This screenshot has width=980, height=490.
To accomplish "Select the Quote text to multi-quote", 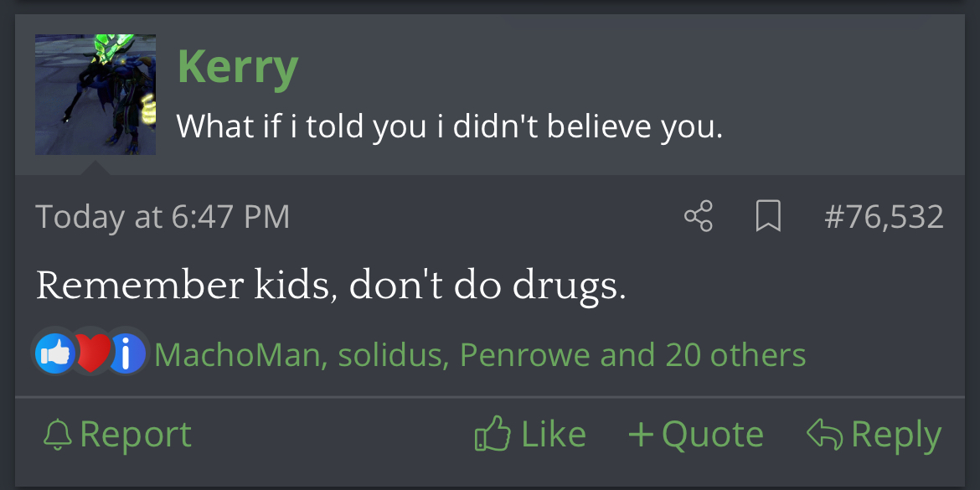I will click(712, 434).
